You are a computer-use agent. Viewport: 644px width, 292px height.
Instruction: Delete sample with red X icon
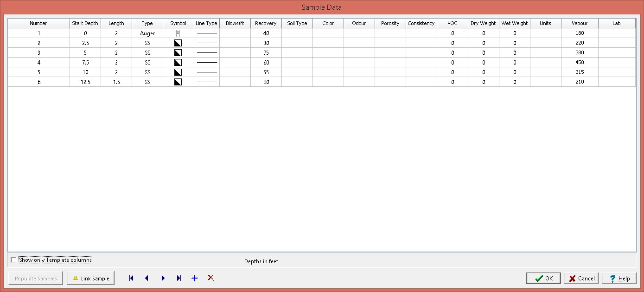tap(210, 278)
